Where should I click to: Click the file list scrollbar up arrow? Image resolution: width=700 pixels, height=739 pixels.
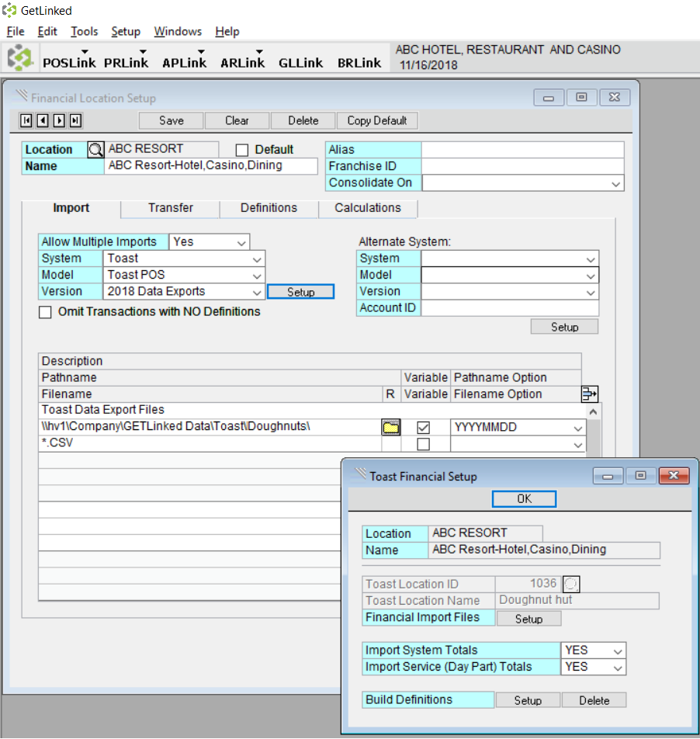click(x=593, y=412)
